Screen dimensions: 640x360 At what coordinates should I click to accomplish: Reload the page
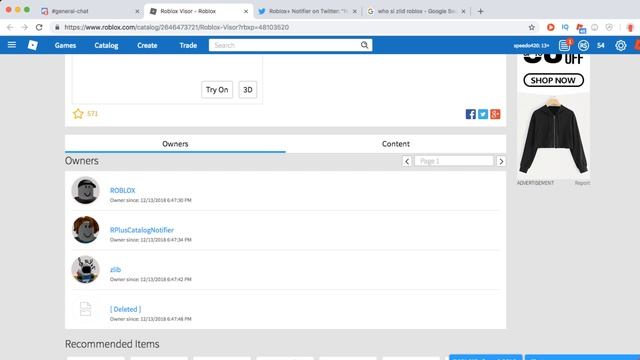39,27
